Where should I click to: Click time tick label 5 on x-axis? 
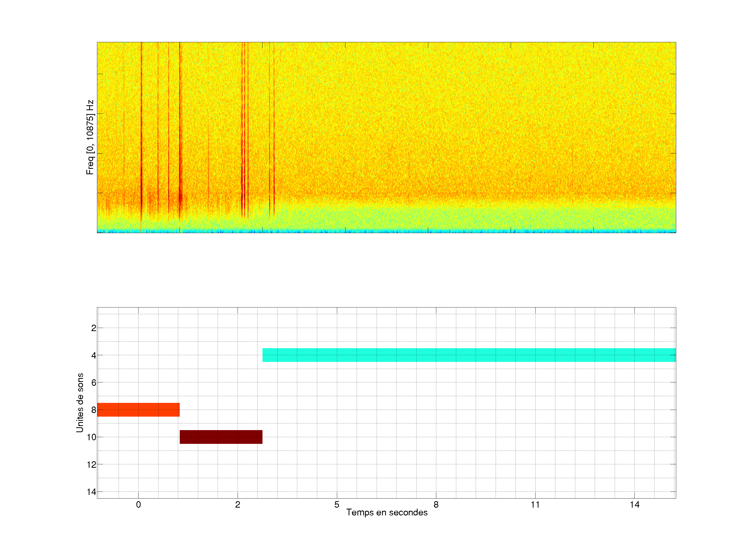coord(337,505)
